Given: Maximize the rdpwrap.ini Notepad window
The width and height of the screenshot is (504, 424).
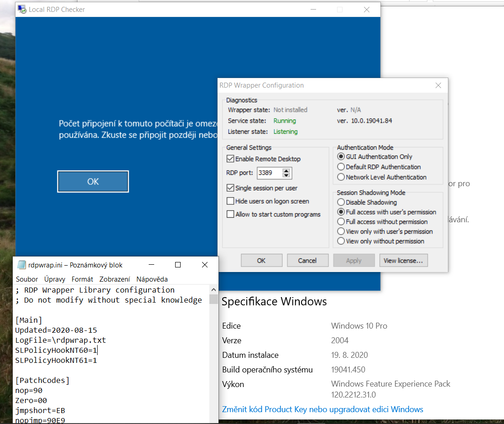Looking at the screenshot, I should [178, 265].
